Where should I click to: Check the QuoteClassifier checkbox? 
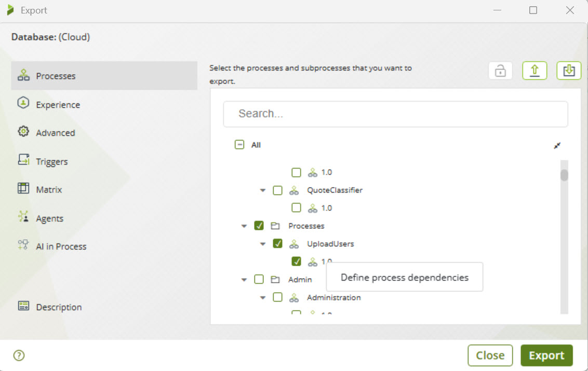click(278, 190)
